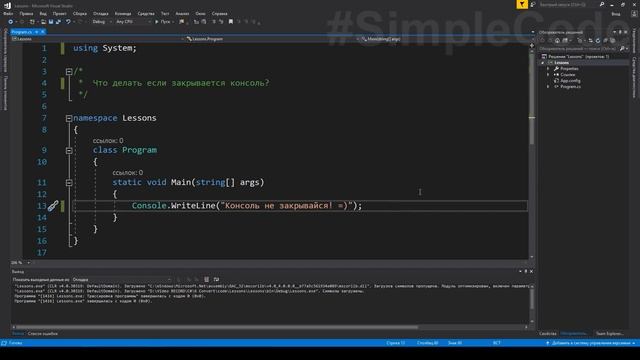The height and width of the screenshot is (360, 640).
Task: Click the Solution Explorer search field
Action: [x=579, y=49]
